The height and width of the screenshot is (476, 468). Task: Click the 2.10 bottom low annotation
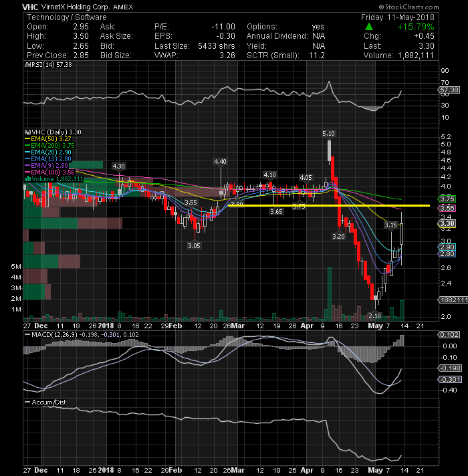pyautogui.click(x=374, y=316)
